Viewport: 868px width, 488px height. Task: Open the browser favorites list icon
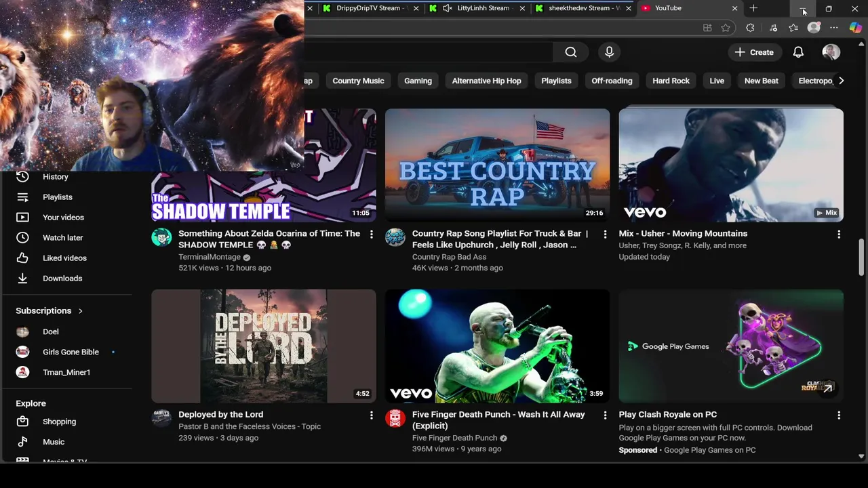pyautogui.click(x=793, y=28)
